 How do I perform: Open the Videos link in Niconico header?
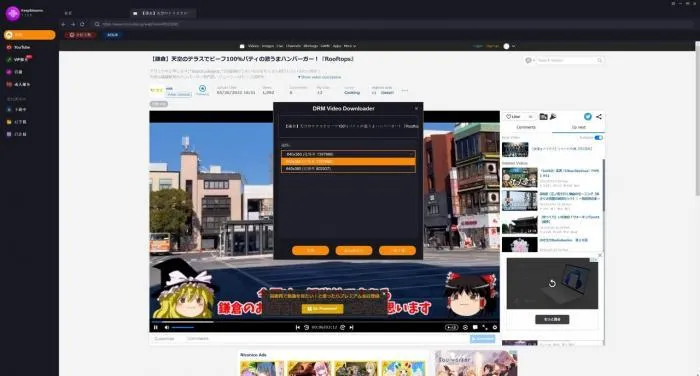point(253,46)
